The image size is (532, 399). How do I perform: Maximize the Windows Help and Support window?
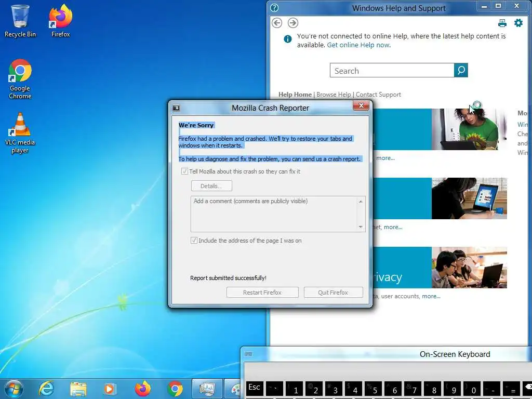[498, 6]
